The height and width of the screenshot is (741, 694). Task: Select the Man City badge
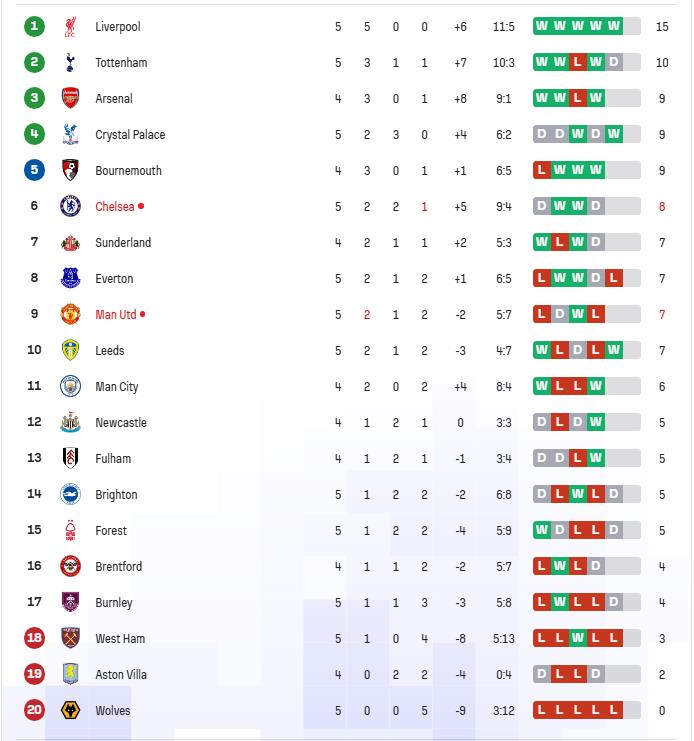70,386
